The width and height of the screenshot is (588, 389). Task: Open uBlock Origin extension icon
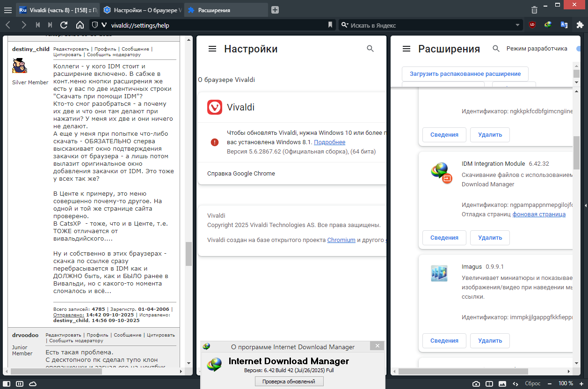click(x=532, y=25)
